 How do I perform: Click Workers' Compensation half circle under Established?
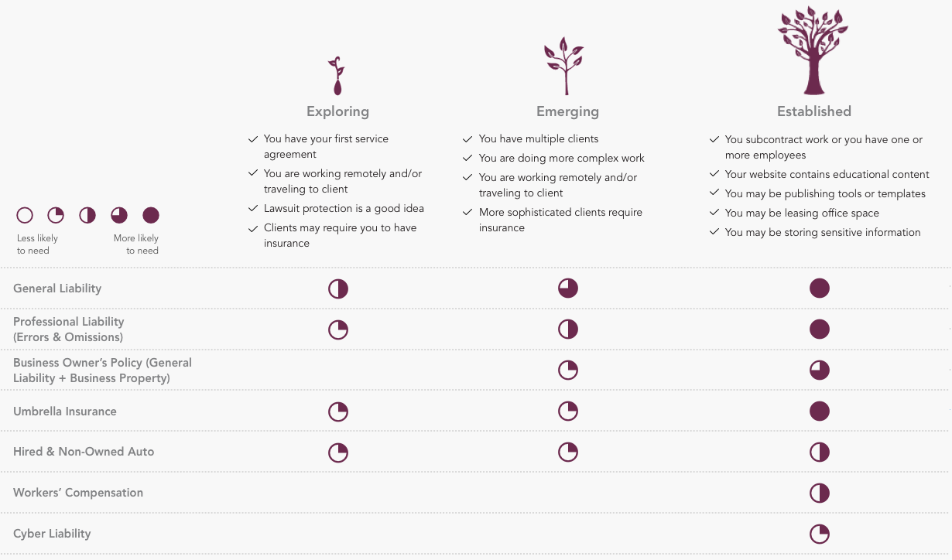pos(820,493)
